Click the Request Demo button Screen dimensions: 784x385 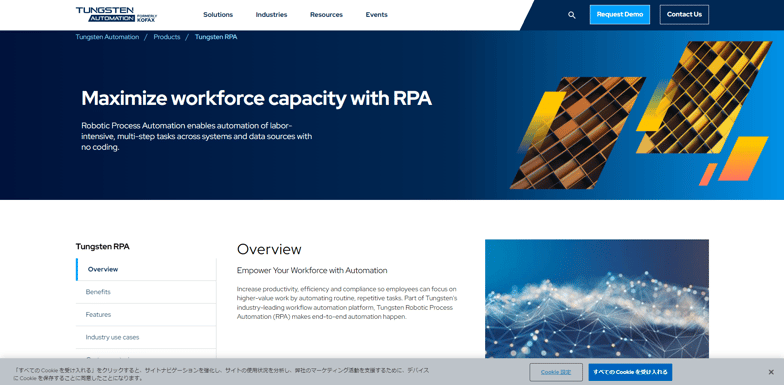click(620, 14)
